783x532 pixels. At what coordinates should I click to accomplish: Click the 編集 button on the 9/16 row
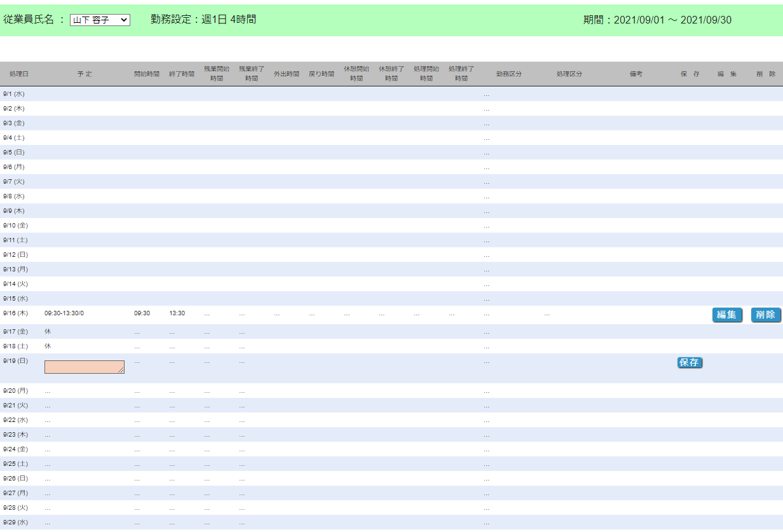[727, 315]
